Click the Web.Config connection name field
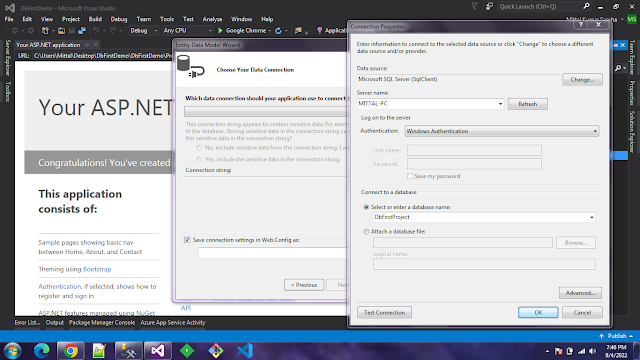This screenshot has height=360, width=640. click(273, 253)
